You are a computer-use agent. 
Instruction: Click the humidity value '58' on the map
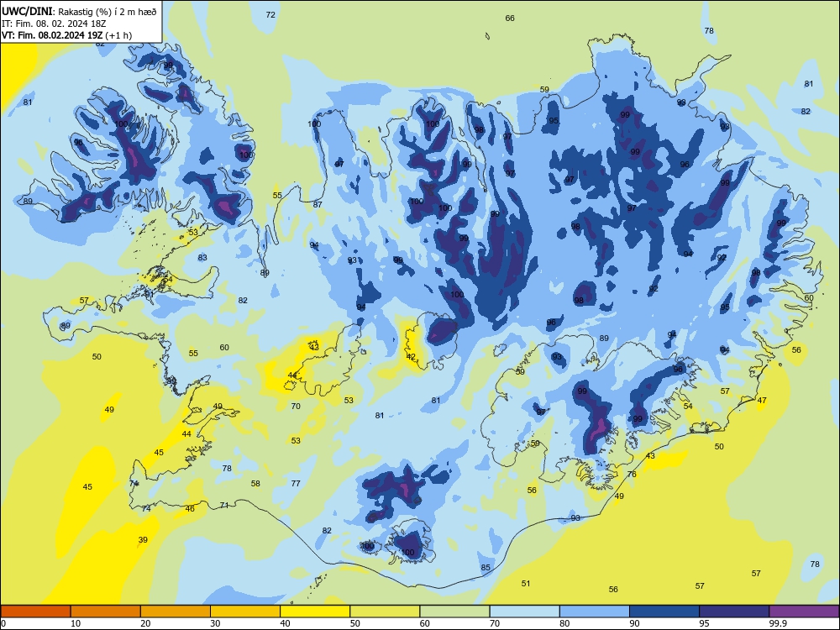tap(255, 483)
